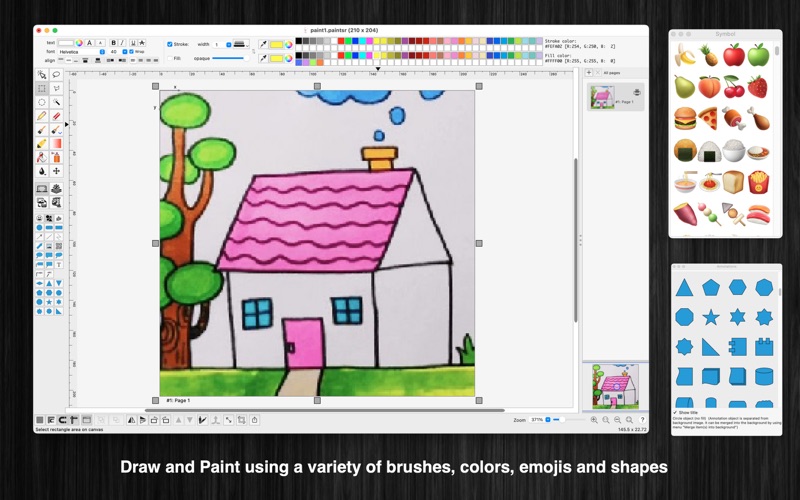Select the black ink drop tool
This screenshot has width=800, height=500.
pos(42,171)
